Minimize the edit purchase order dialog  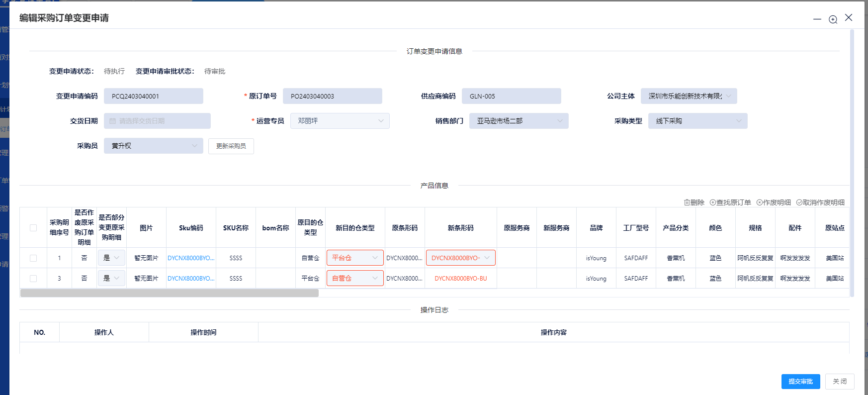click(x=817, y=19)
